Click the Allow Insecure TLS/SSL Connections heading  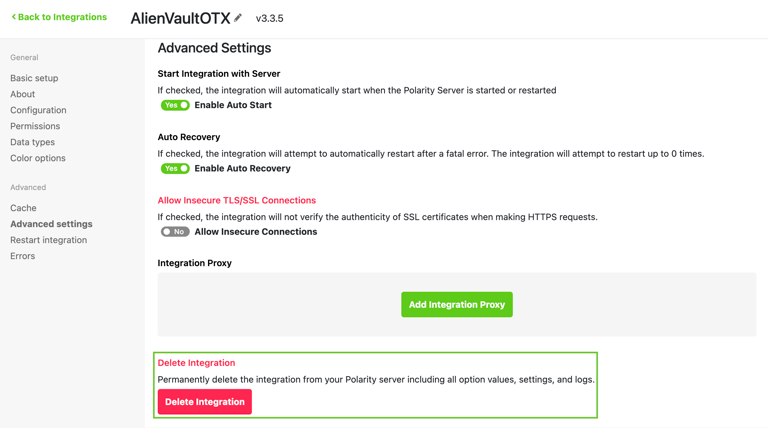(x=237, y=200)
